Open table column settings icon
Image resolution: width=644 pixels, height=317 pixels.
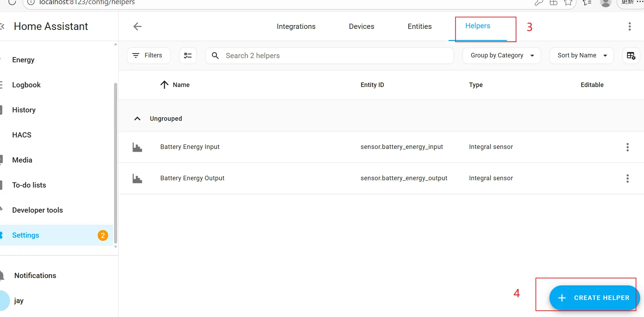pos(631,56)
